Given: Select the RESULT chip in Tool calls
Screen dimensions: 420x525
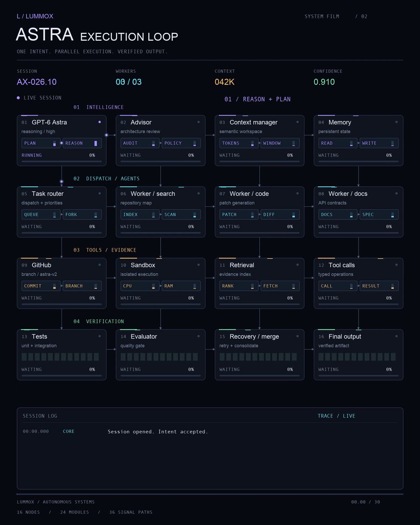Looking at the screenshot, I should pyautogui.click(x=379, y=286).
